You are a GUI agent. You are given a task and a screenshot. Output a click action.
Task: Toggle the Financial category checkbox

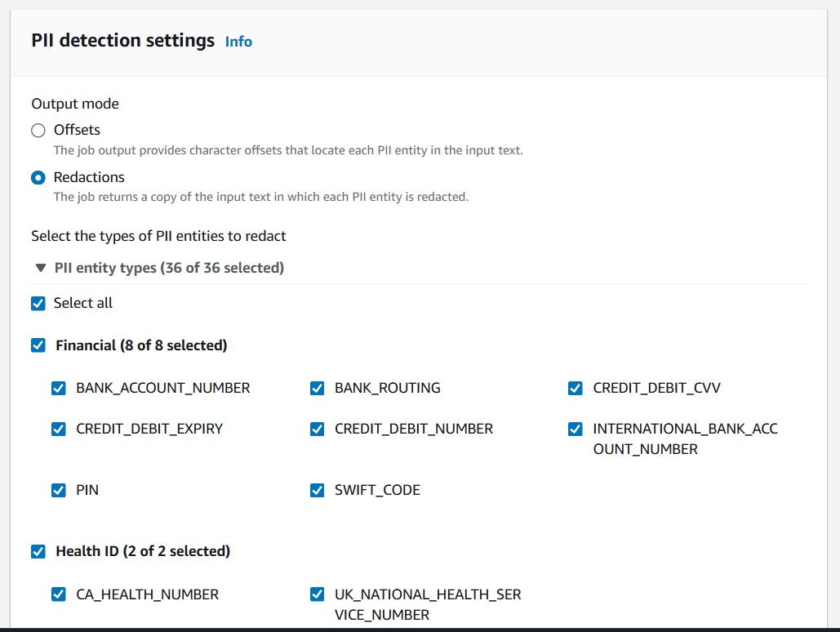click(38, 345)
